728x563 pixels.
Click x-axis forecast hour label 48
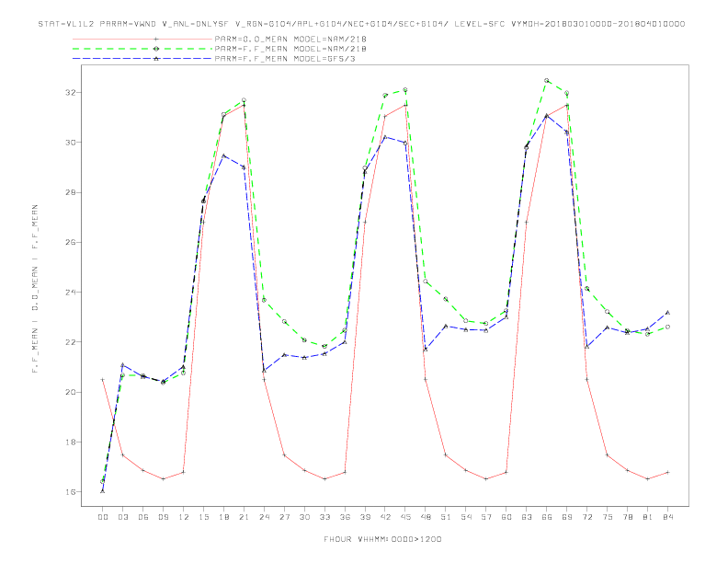tap(426, 517)
